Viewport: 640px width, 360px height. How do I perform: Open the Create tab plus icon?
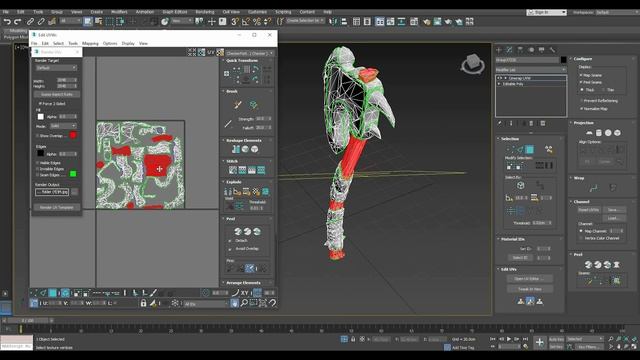[x=499, y=50]
